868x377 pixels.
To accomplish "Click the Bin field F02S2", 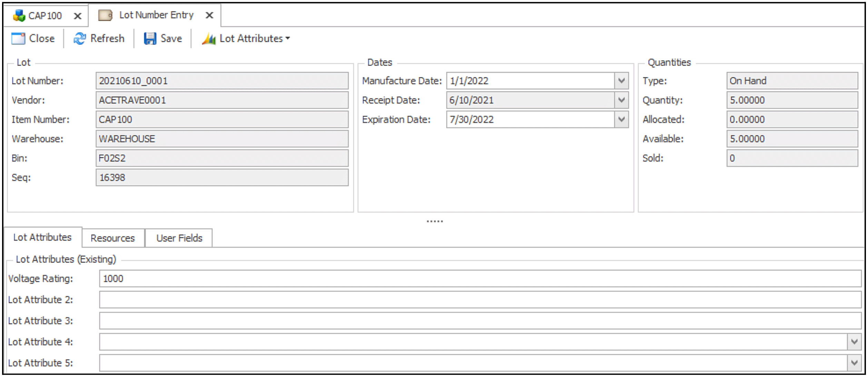I will pyautogui.click(x=222, y=158).
